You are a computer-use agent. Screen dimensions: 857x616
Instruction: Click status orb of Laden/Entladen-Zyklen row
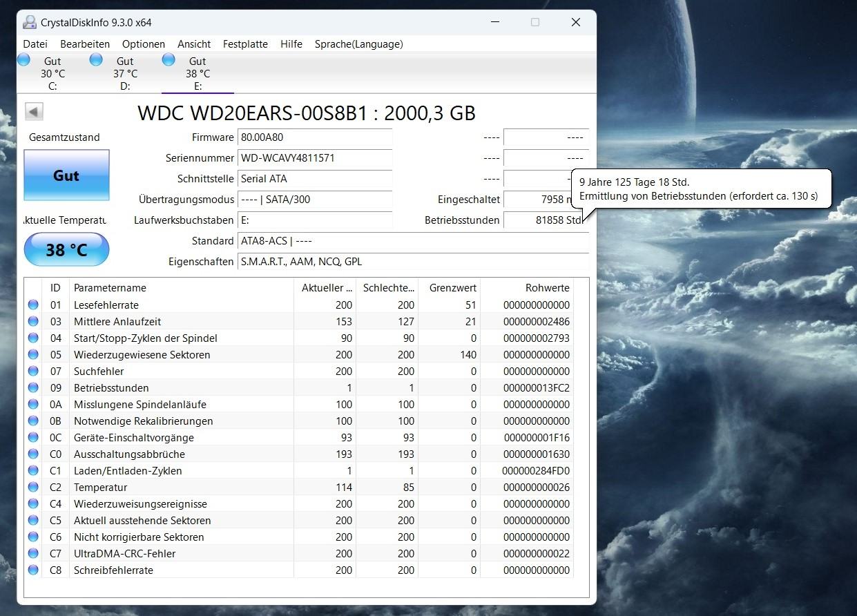pyautogui.click(x=33, y=471)
